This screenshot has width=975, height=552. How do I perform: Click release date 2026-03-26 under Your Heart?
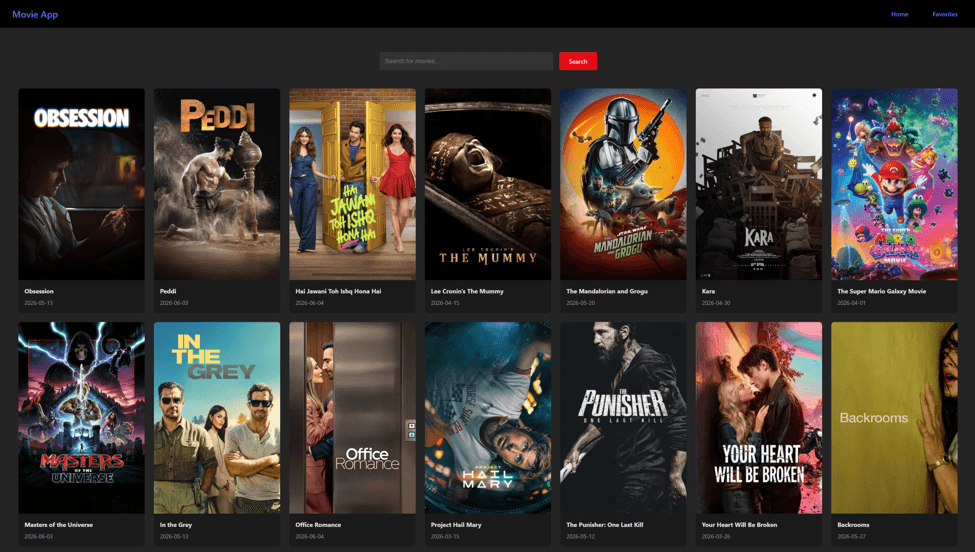coord(716,536)
